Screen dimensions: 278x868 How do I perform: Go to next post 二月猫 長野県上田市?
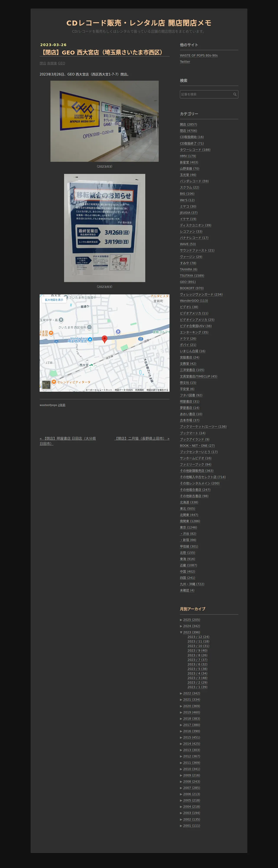point(142,439)
